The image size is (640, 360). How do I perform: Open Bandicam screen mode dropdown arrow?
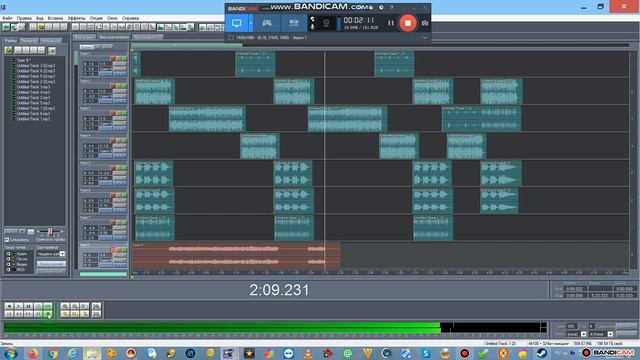(x=251, y=23)
